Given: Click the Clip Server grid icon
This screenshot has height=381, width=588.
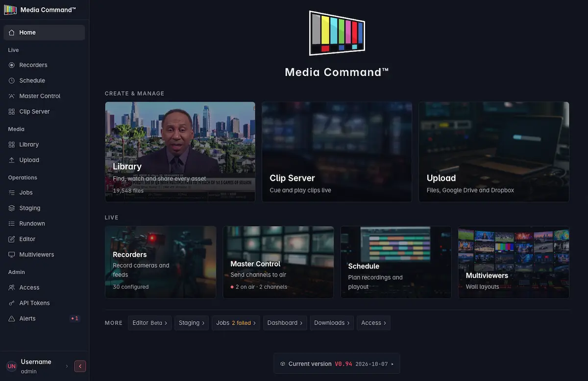Looking at the screenshot, I should 12,111.
